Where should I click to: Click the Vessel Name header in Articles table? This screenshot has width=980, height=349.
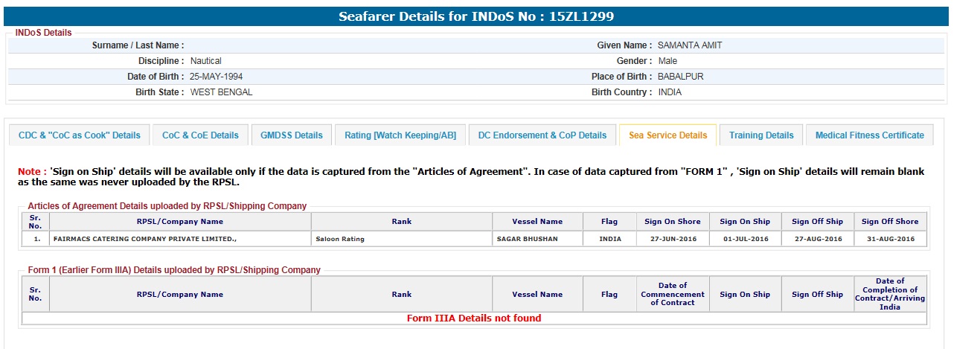pos(537,222)
